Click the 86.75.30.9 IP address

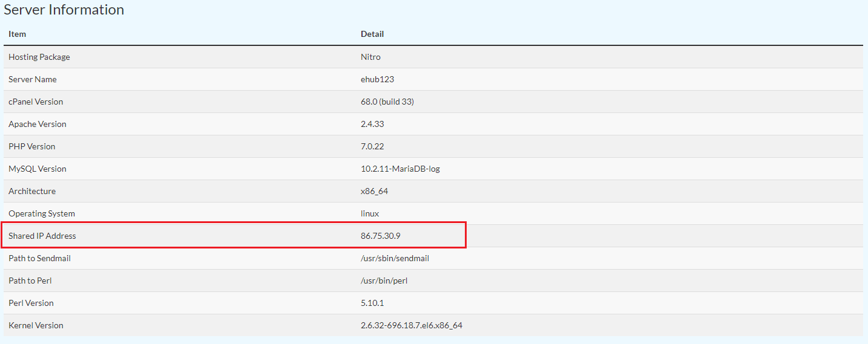tap(381, 236)
